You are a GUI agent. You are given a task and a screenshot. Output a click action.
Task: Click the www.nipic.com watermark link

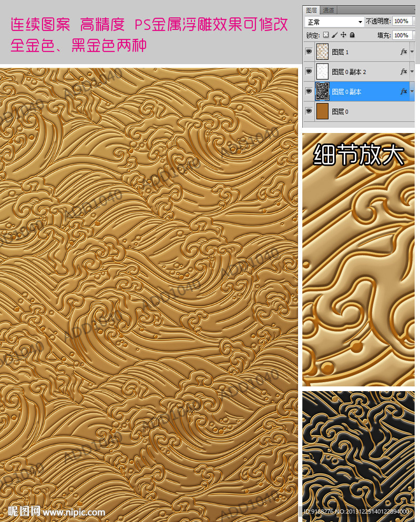point(74,513)
